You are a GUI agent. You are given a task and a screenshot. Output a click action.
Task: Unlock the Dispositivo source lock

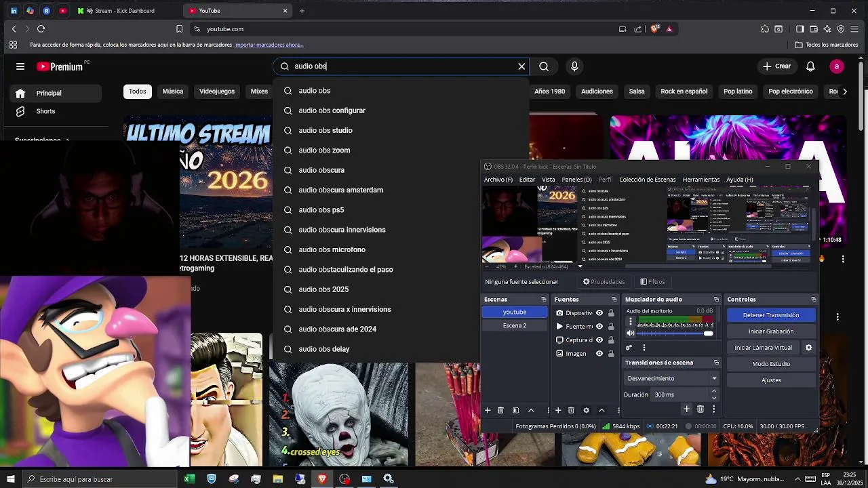coord(611,313)
